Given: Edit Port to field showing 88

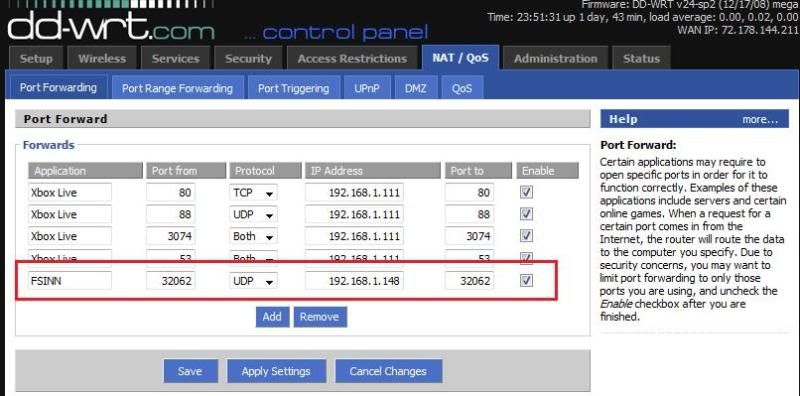Looking at the screenshot, I should [469, 215].
